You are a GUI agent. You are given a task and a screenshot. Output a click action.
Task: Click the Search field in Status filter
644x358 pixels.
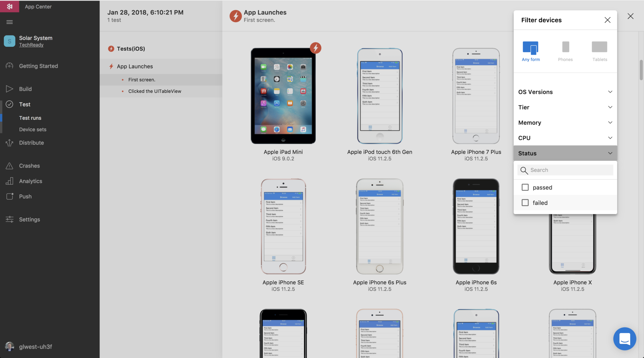[565, 170]
